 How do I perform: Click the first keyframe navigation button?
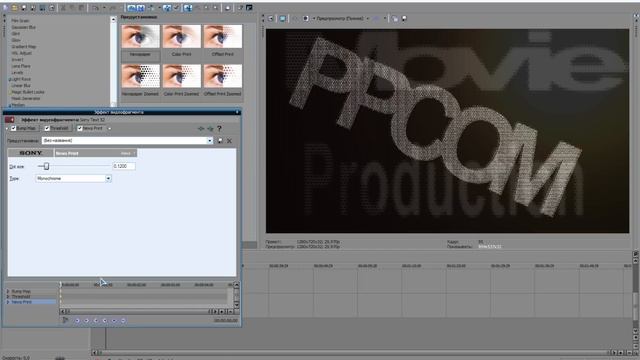point(77,321)
